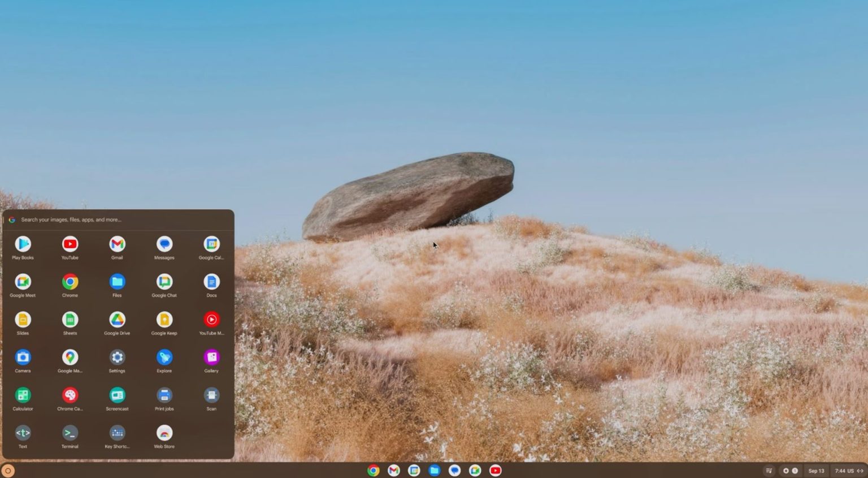This screenshot has width=868, height=478.
Task: Launch the Screencast app
Action: point(117,394)
